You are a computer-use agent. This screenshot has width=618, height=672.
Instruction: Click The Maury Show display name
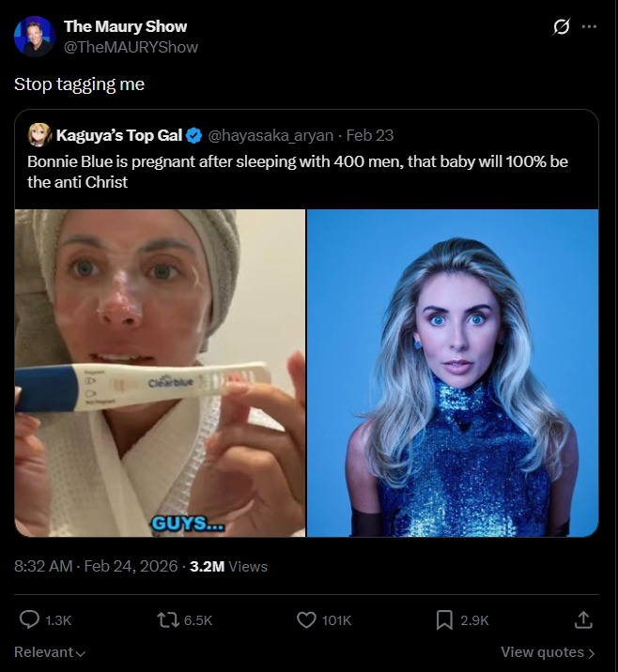[x=125, y=26]
